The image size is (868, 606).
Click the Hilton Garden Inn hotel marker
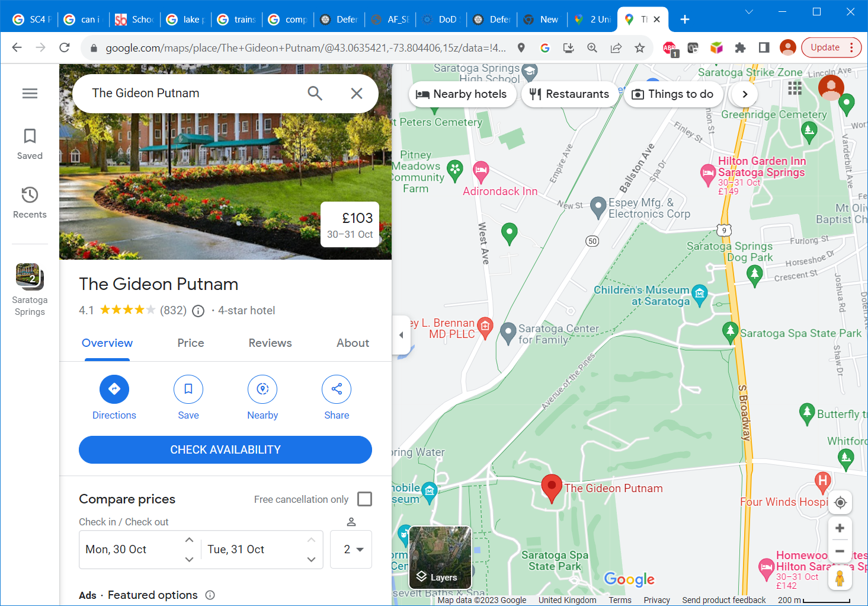coord(708,175)
